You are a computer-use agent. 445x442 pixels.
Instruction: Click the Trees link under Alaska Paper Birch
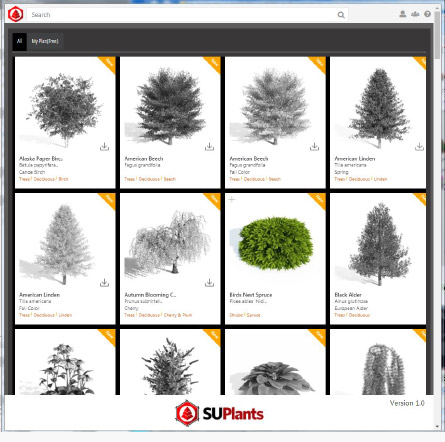pyautogui.click(x=24, y=179)
